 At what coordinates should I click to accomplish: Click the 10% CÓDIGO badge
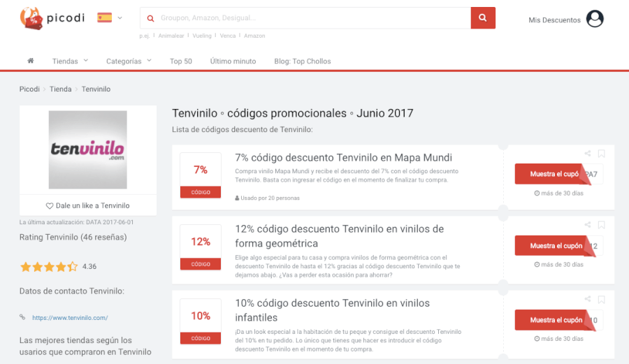tap(201, 321)
